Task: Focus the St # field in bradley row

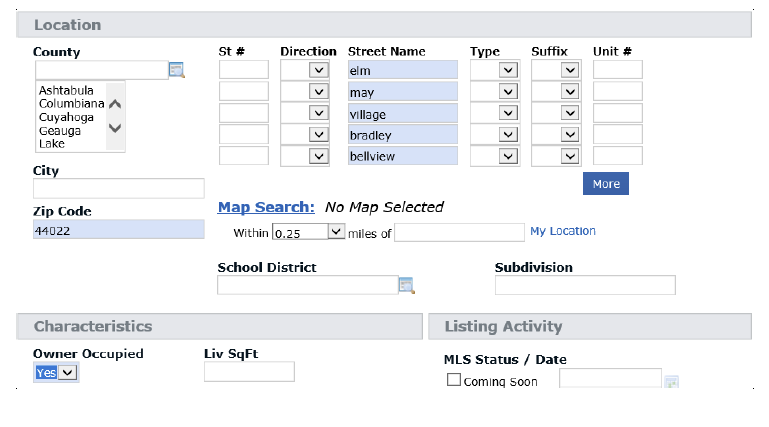Action: pos(244,135)
